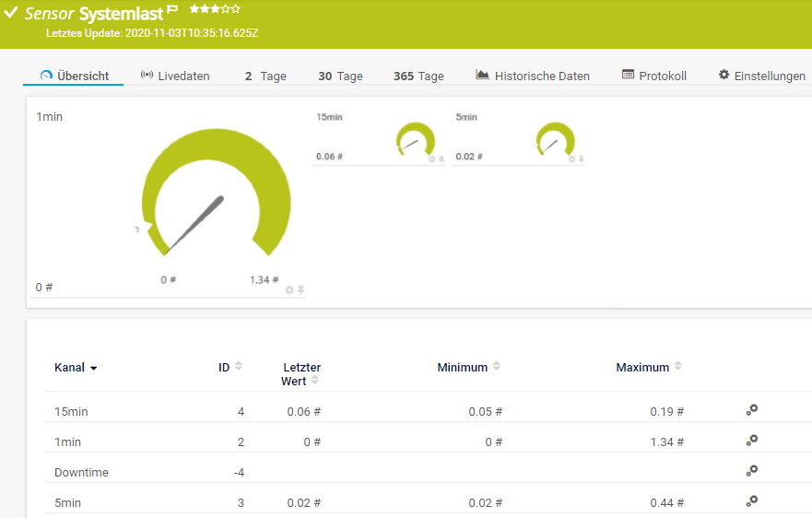Sort channels by ID column
The image size is (812, 518).
click(239, 367)
